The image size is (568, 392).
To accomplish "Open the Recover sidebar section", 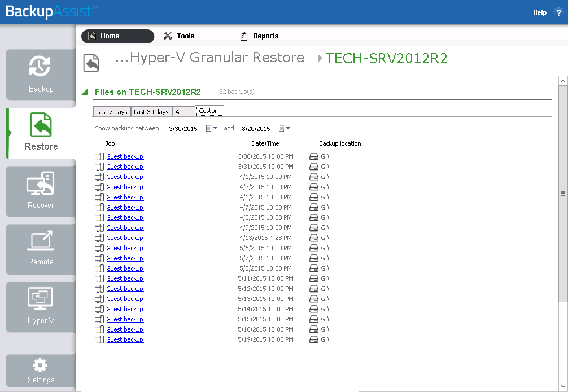I will 41,191.
